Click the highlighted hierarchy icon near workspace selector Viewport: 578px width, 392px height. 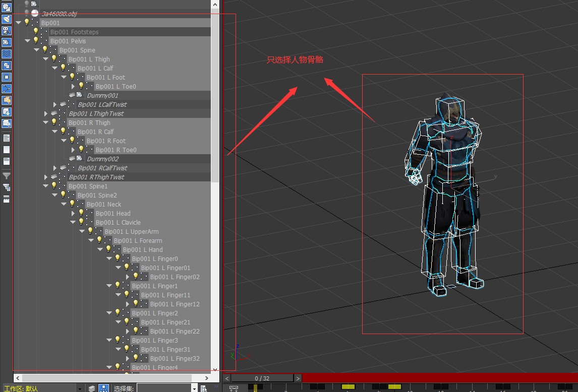point(103,388)
